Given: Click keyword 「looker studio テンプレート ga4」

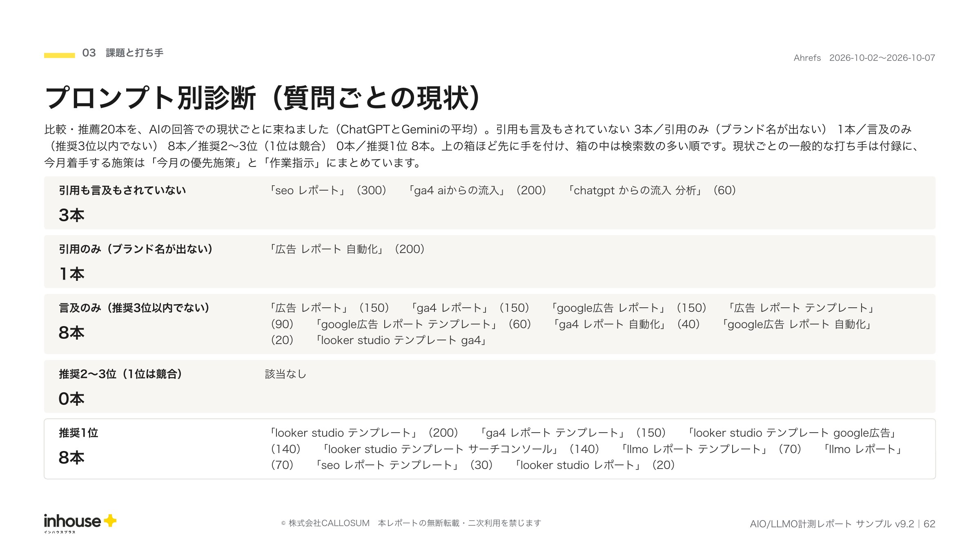Looking at the screenshot, I should click(402, 340).
